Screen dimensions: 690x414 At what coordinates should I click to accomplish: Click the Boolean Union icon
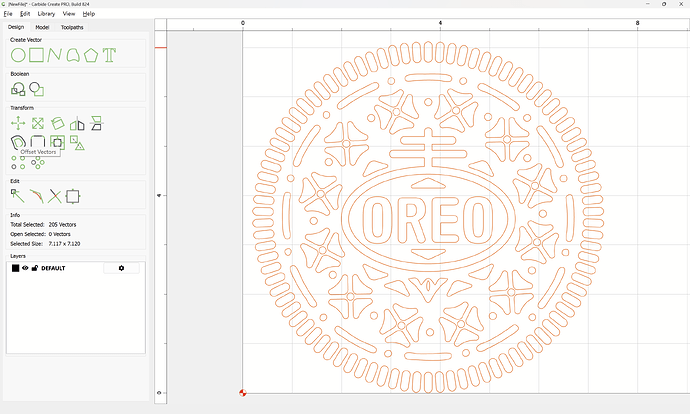click(x=18, y=89)
